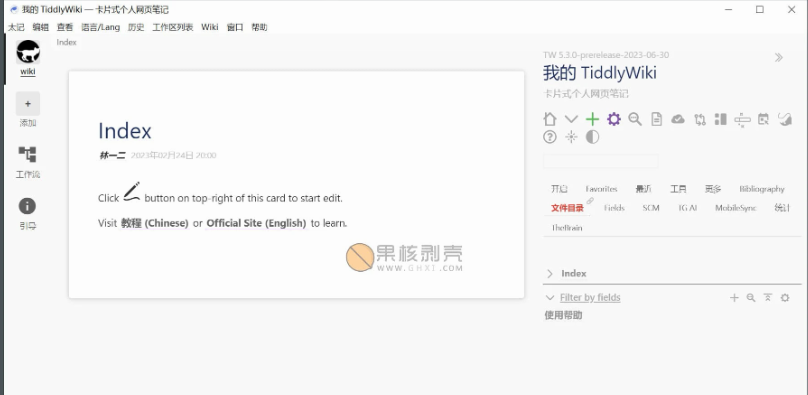Image resolution: width=808 pixels, height=395 pixels.
Task: Click the document page icon in toolbar
Action: click(x=656, y=119)
